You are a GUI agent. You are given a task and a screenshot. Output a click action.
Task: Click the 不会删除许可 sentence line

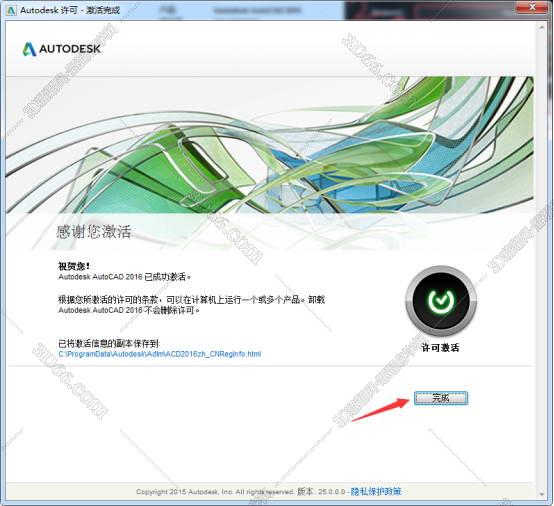click(x=129, y=310)
